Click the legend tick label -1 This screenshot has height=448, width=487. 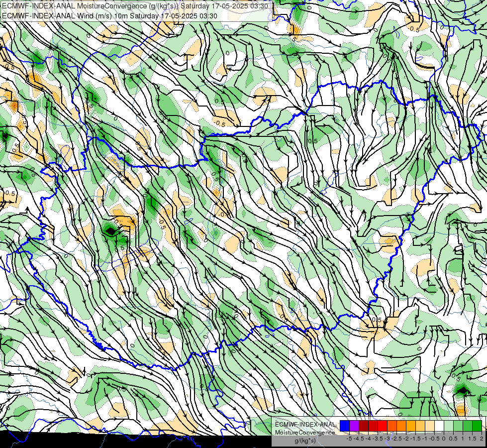tap(425, 439)
